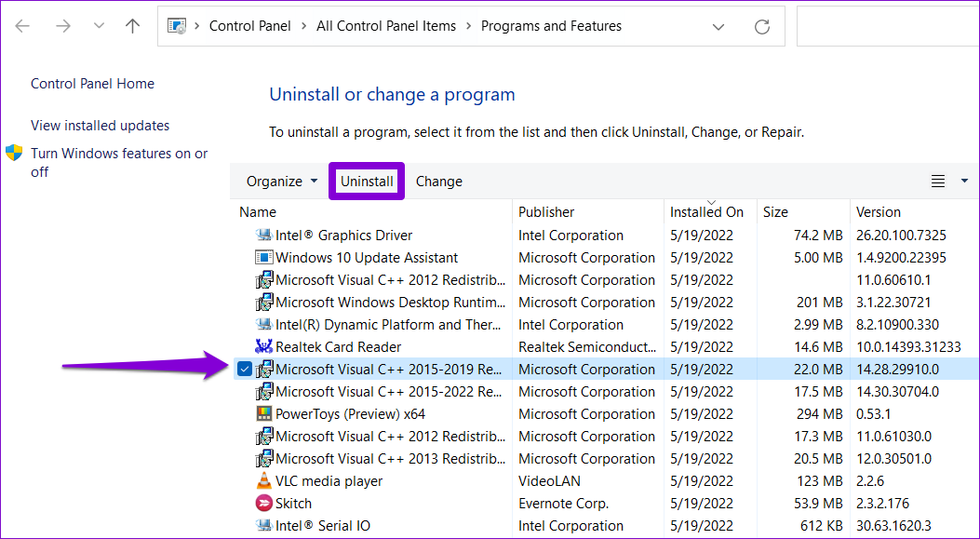Click the 294 MB size cell

819,414
